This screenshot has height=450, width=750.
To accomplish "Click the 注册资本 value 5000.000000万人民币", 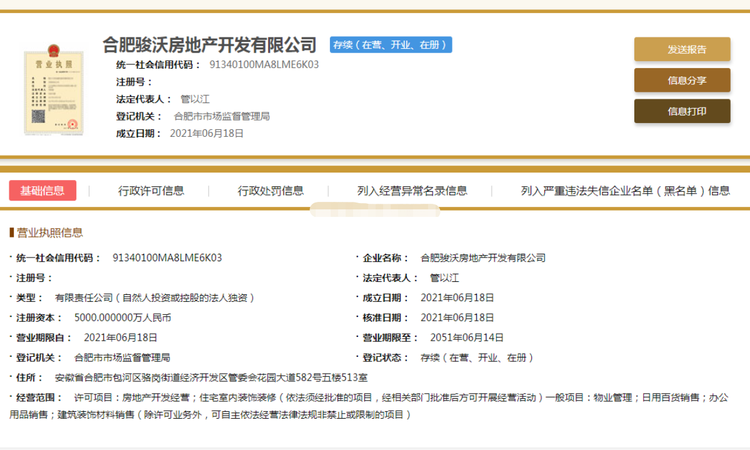I will (x=122, y=318).
